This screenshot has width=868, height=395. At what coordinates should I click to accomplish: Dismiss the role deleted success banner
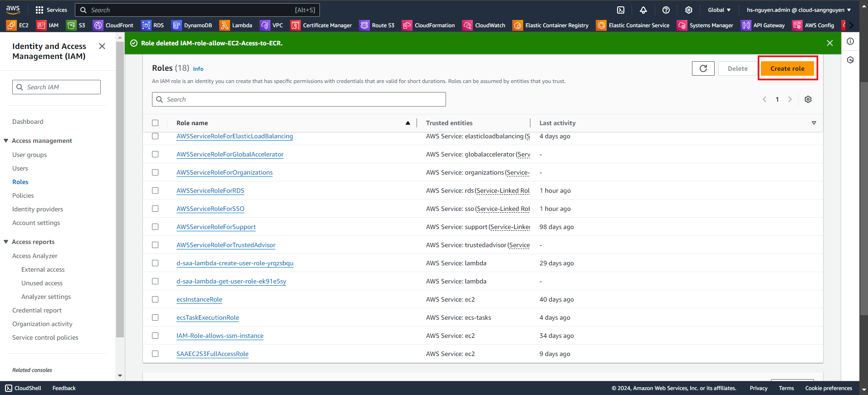pos(830,43)
